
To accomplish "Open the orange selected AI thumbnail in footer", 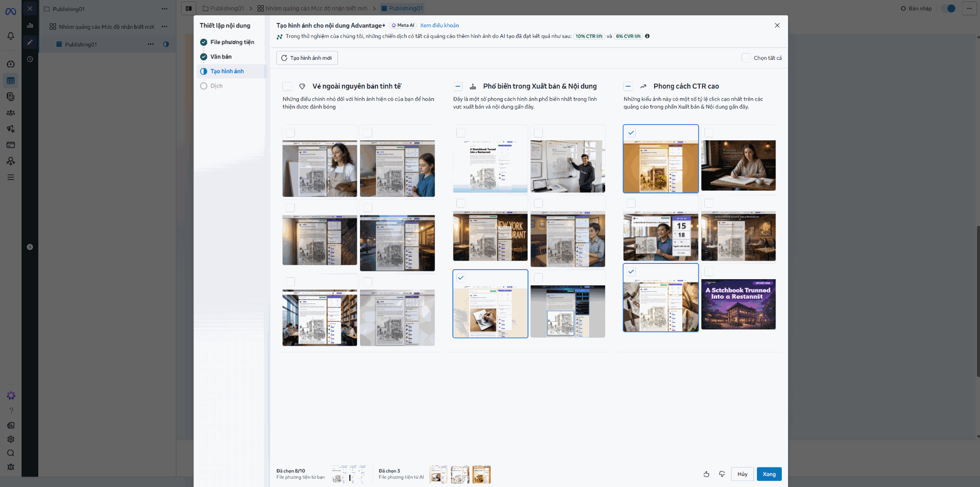I will (x=482, y=474).
